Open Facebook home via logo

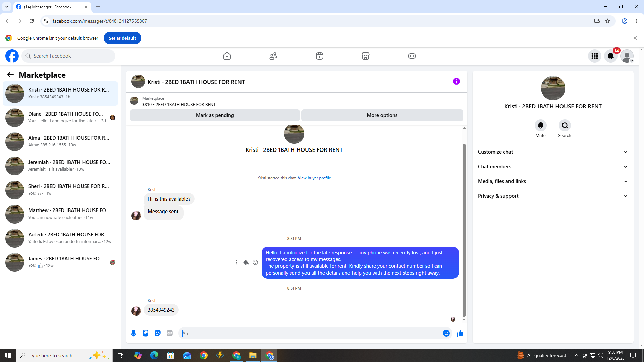[x=12, y=56]
